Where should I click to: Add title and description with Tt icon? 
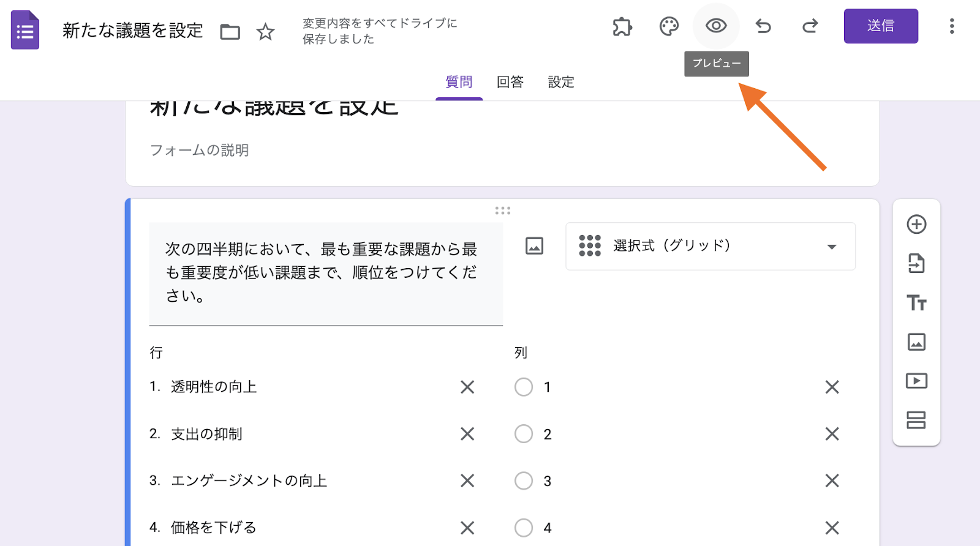tap(916, 303)
